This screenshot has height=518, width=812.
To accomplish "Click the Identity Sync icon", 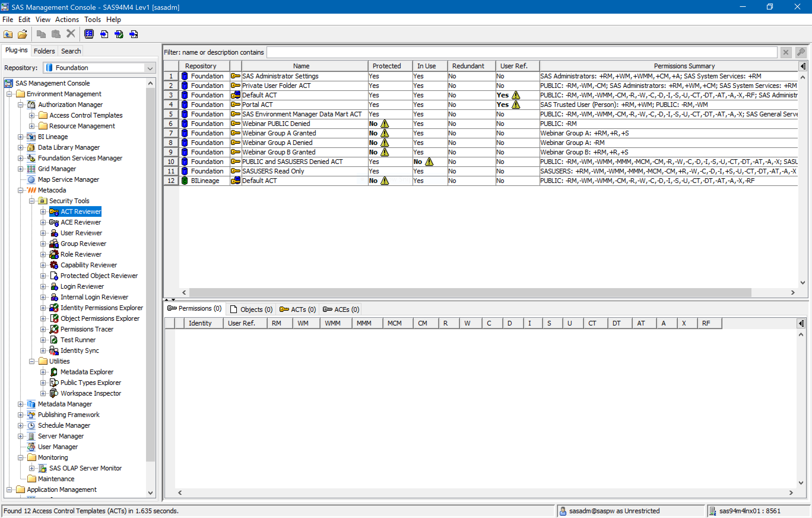I will [x=54, y=350].
